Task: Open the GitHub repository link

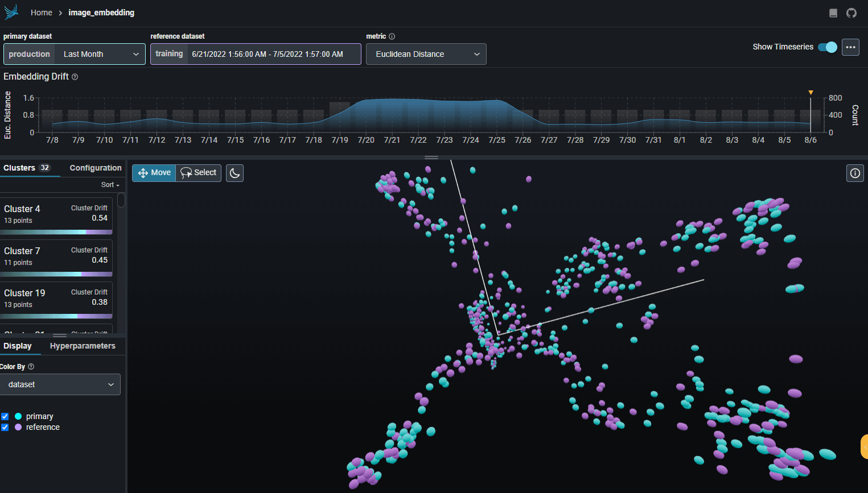Action: [851, 12]
